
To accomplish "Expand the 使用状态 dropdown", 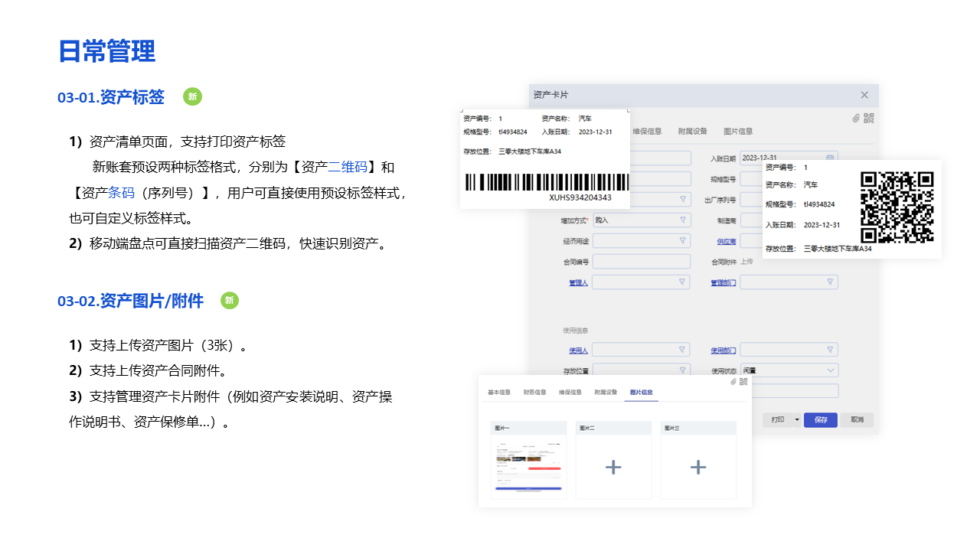I will coord(831,370).
